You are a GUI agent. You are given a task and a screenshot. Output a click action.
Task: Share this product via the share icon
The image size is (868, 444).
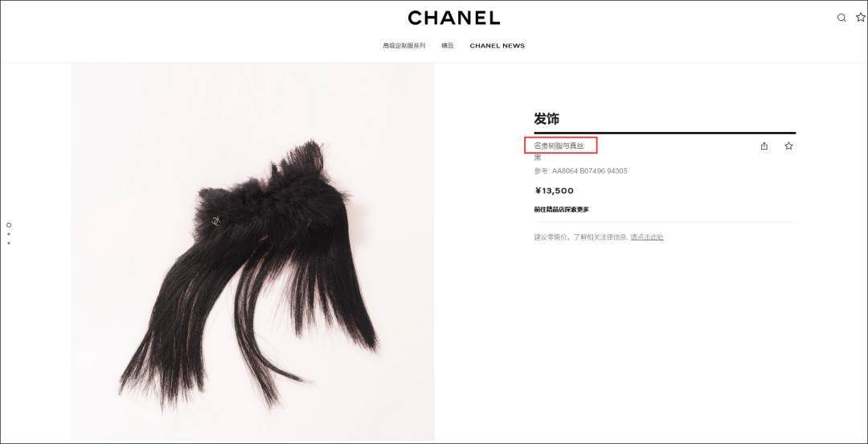764,146
